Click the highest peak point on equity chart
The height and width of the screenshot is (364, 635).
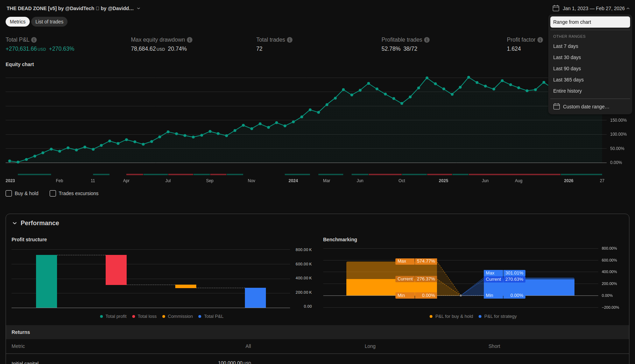[x=468, y=77]
